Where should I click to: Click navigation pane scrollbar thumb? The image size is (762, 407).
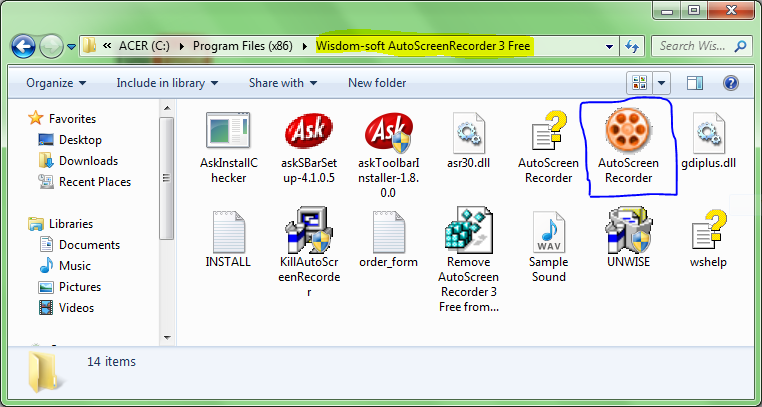click(x=167, y=178)
